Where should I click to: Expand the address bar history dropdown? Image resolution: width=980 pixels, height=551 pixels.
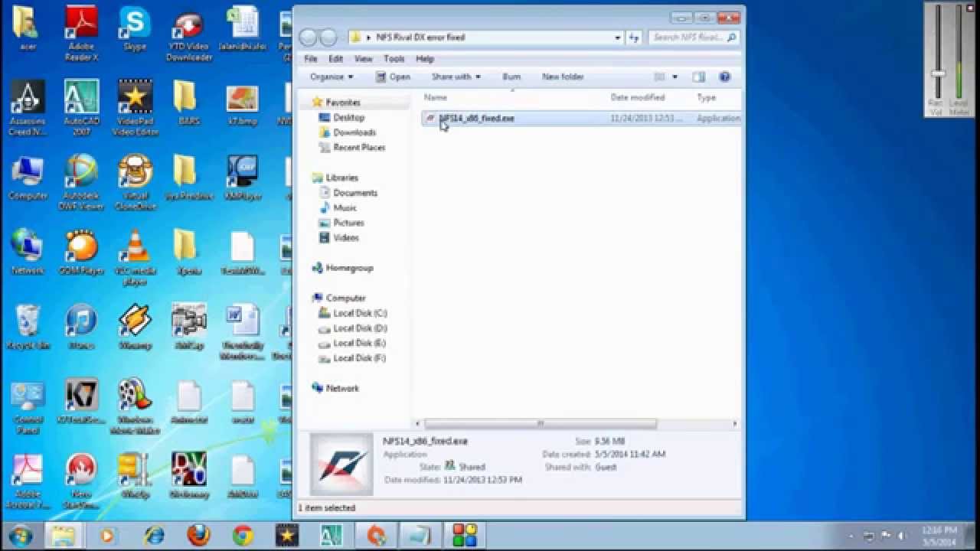[x=618, y=37]
